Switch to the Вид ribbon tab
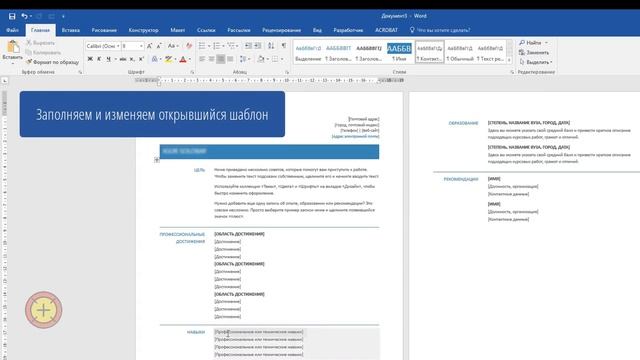Viewport: 640px width, 360px height. (317, 30)
